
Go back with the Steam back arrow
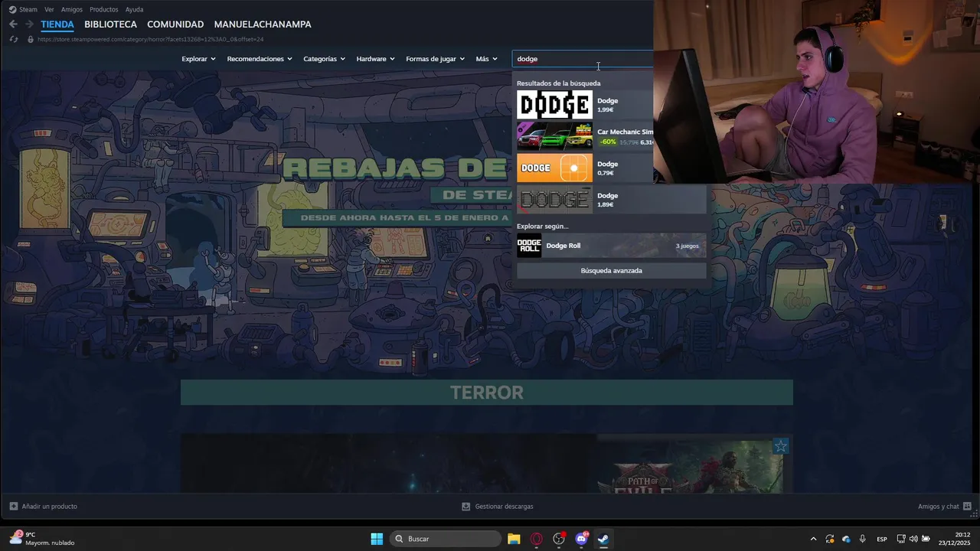click(13, 24)
